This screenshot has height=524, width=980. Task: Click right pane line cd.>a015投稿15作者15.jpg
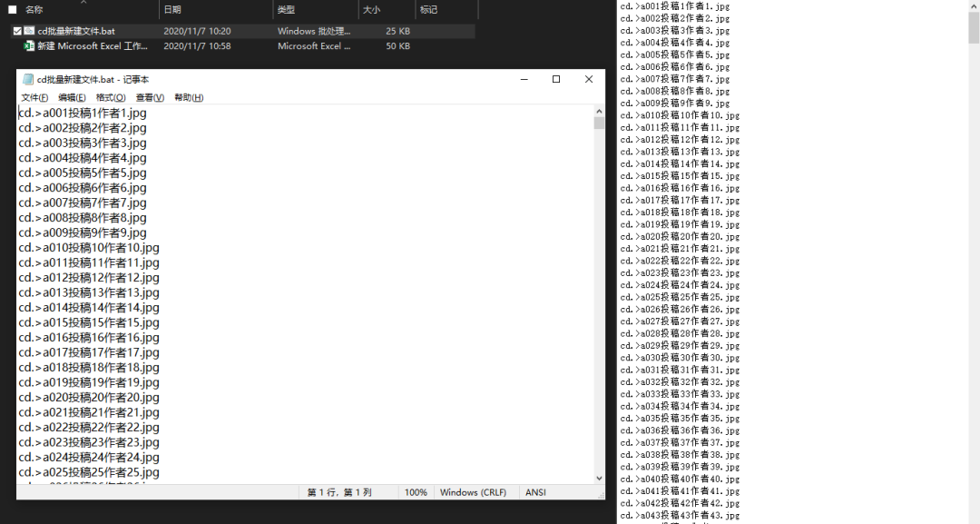click(680, 175)
